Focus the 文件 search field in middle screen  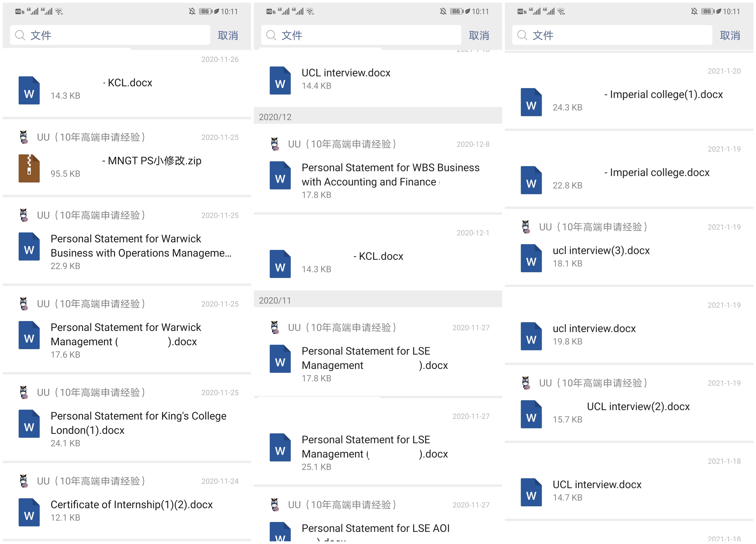tap(361, 35)
